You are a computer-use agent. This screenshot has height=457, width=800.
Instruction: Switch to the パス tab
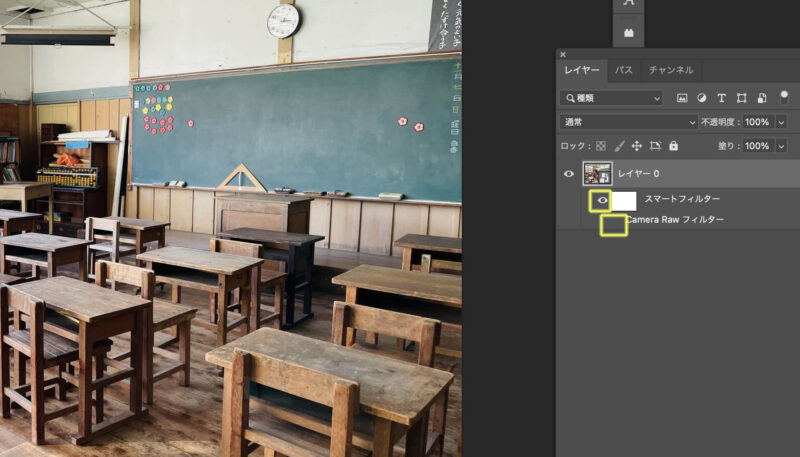[623, 70]
